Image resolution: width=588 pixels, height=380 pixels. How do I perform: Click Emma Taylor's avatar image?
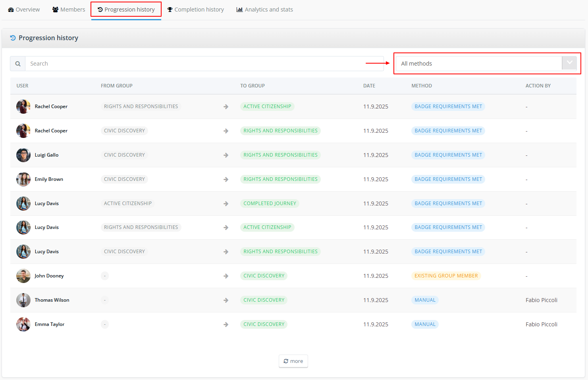tap(23, 324)
